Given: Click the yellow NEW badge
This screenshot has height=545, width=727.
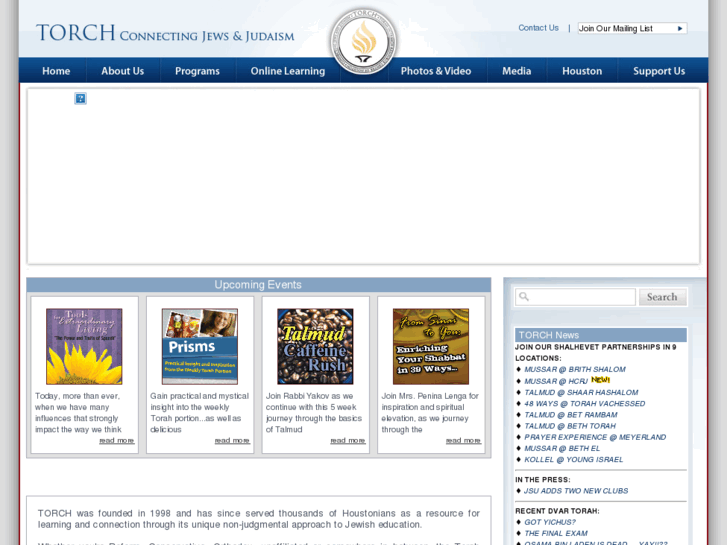Looking at the screenshot, I should (600, 380).
